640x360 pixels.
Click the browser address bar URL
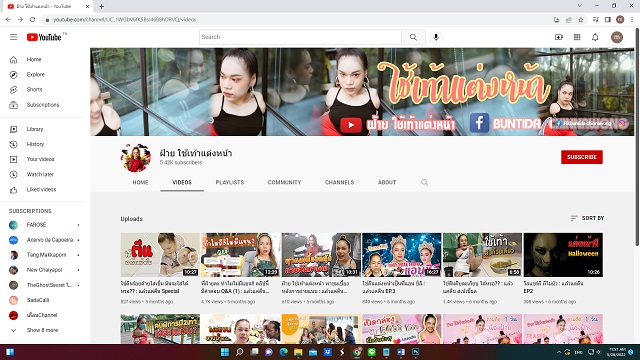(124, 20)
